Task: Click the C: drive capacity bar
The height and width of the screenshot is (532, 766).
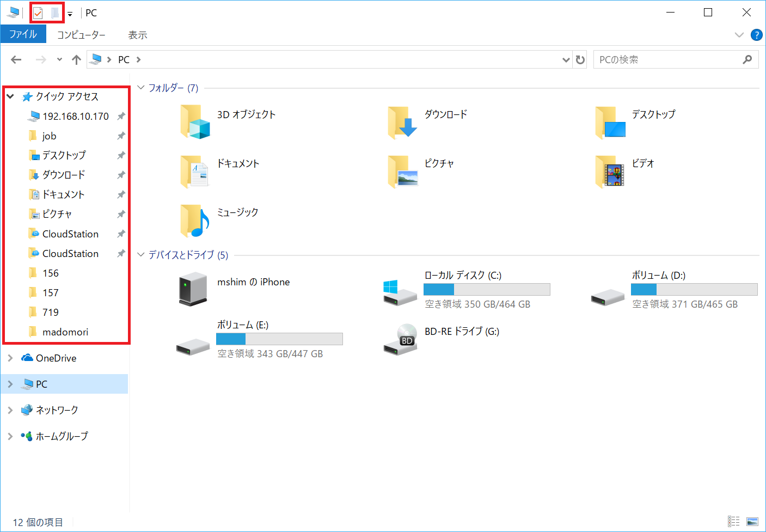Action: pos(487,289)
